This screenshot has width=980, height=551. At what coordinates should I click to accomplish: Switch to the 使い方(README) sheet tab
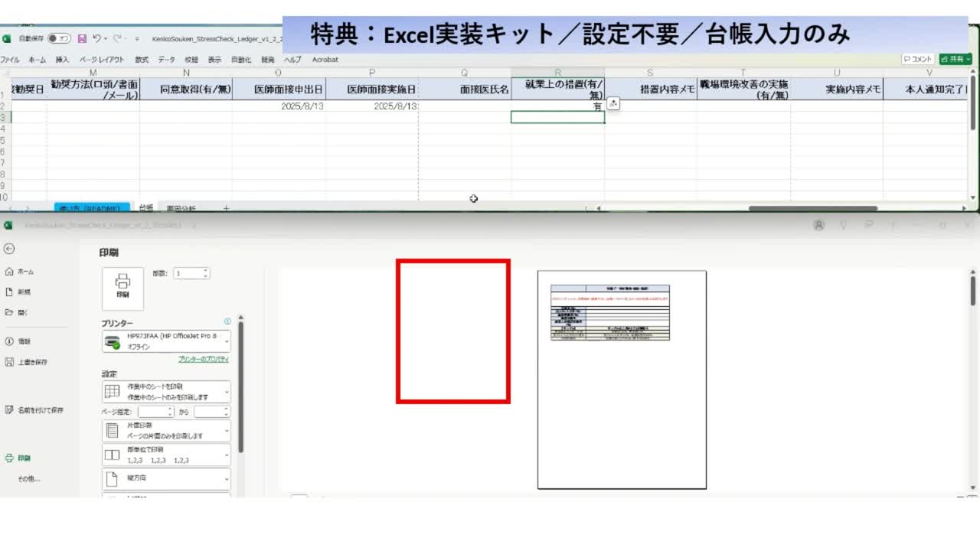tap(92, 207)
